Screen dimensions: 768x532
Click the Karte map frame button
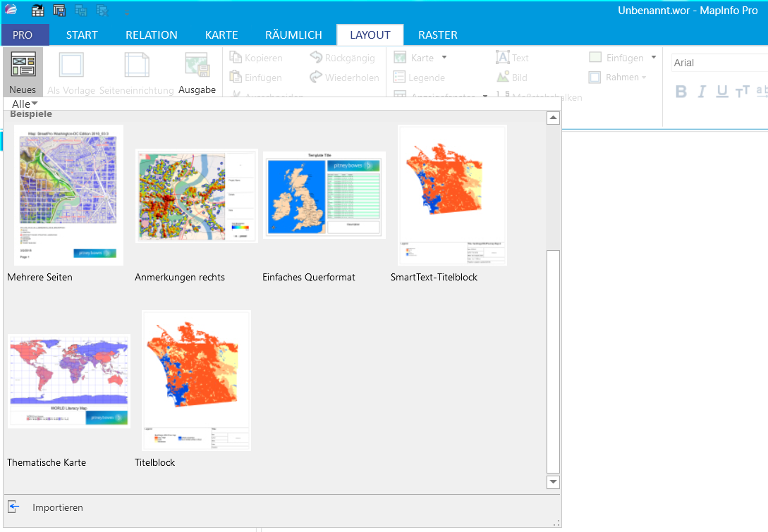414,58
